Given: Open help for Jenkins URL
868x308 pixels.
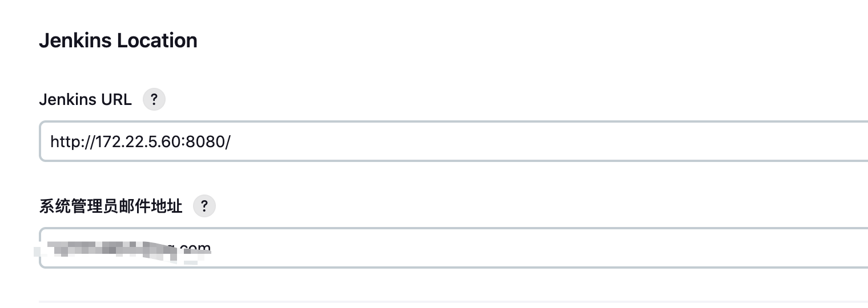Looking at the screenshot, I should tap(154, 100).
